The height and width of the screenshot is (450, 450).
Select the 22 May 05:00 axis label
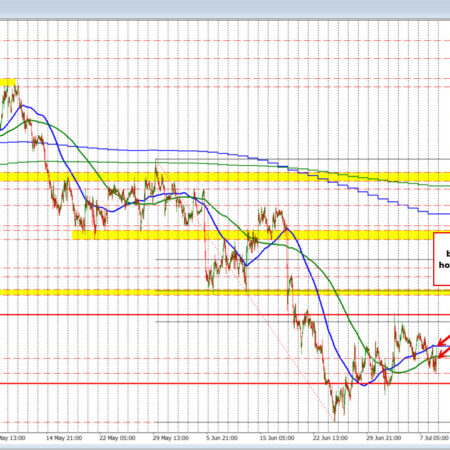pos(117,438)
